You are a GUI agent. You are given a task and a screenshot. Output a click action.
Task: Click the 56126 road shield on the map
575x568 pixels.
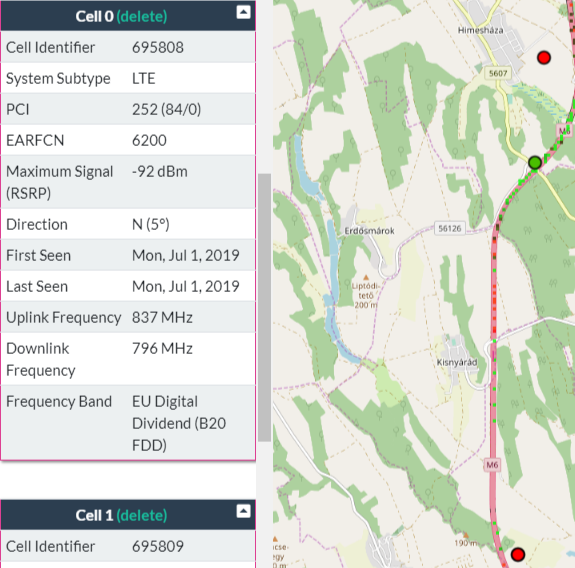coord(450,228)
